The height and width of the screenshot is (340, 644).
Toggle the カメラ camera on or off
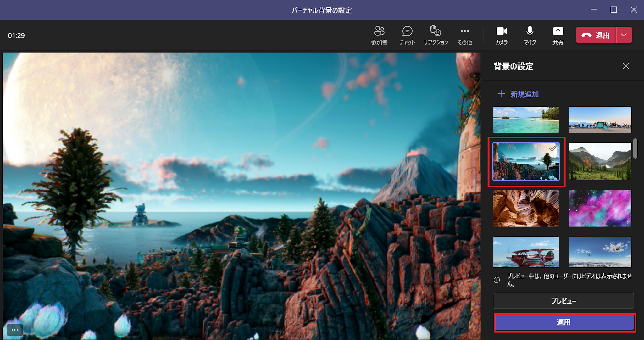502,35
